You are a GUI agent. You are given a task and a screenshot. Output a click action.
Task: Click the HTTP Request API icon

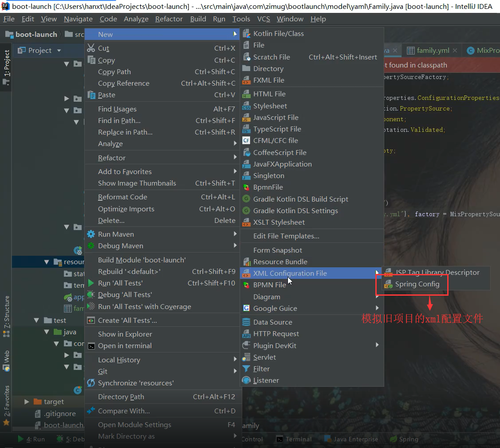pos(246,334)
